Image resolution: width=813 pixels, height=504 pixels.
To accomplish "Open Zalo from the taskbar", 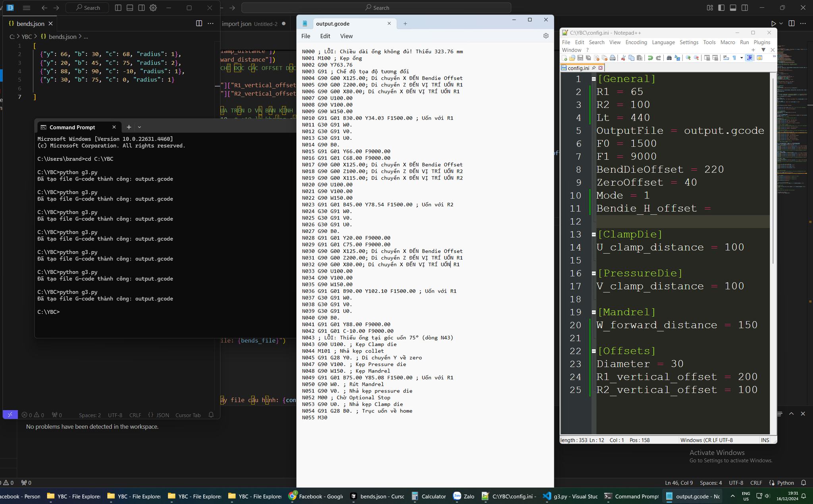I will point(463,496).
